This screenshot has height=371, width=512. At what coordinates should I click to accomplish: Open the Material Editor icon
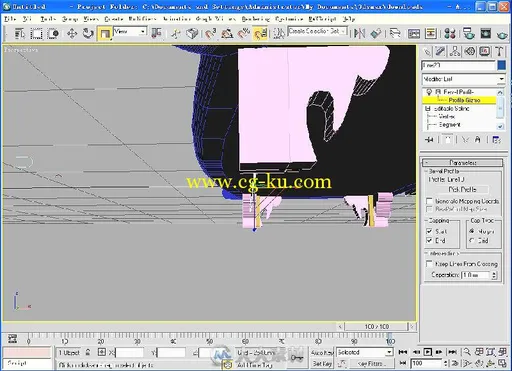click(x=450, y=34)
